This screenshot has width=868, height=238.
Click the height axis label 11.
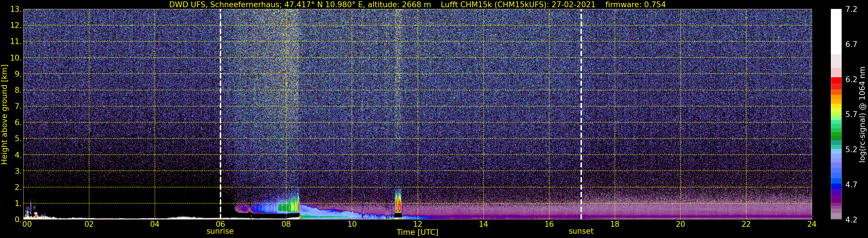[x=16, y=42]
